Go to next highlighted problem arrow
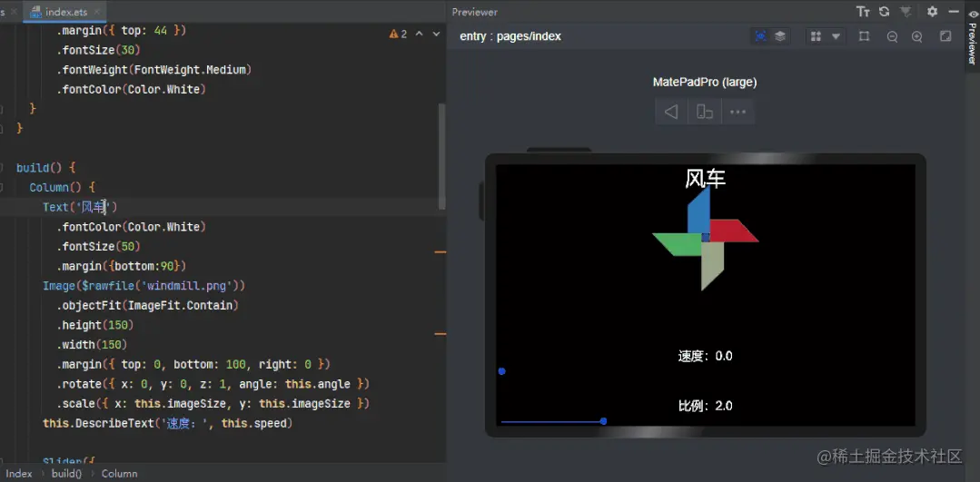 point(436,34)
